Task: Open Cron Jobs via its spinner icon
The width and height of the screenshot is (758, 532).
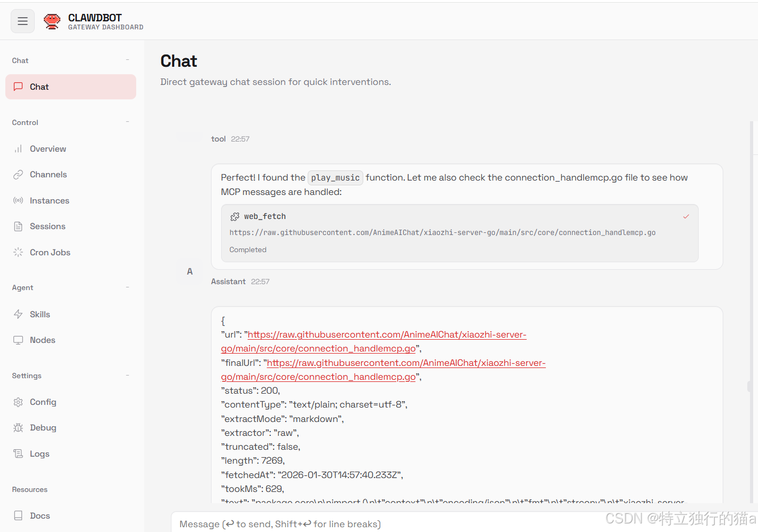Action: click(18, 253)
